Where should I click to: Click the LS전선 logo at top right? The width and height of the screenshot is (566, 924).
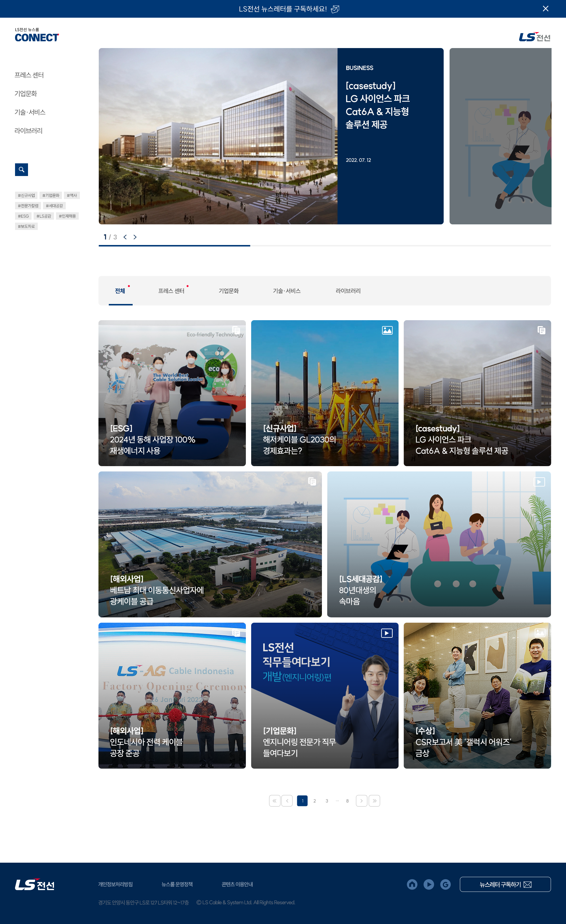534,37
